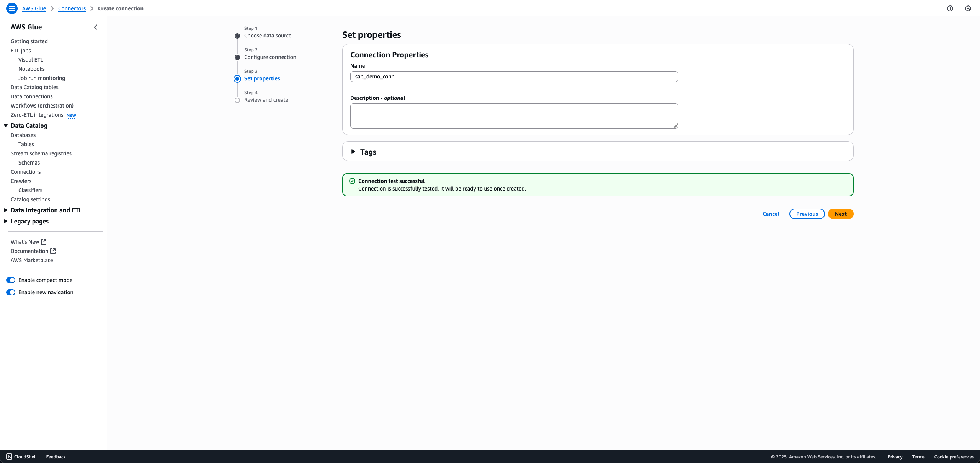Collapse the AWS Glue sidebar chevron
This screenshot has height=463, width=980.
[x=96, y=27]
